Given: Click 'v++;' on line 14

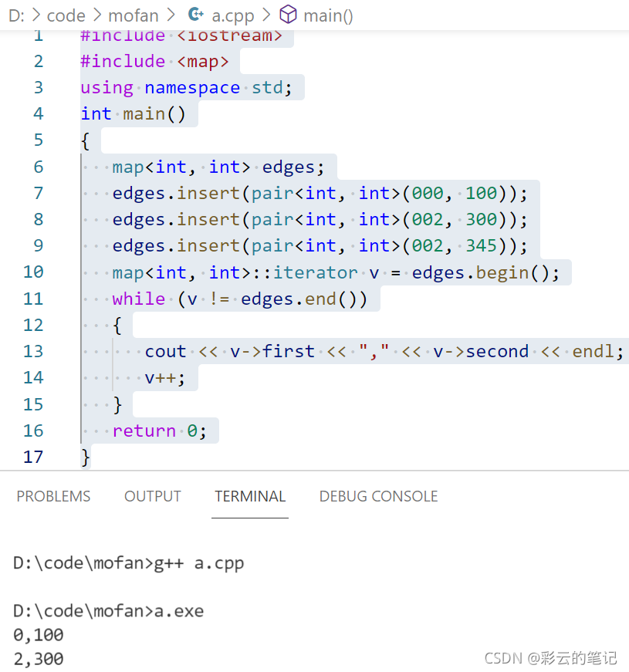Looking at the screenshot, I should 165,378.
